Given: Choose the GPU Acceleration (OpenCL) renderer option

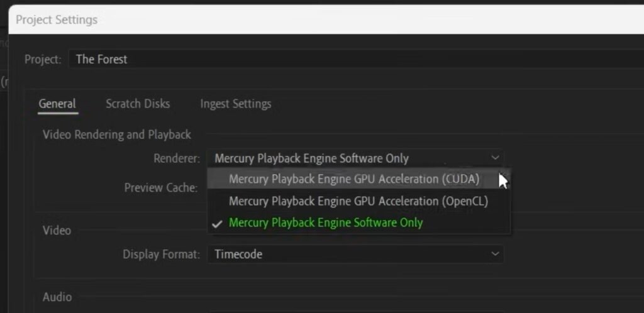Looking at the screenshot, I should pyautogui.click(x=358, y=201).
